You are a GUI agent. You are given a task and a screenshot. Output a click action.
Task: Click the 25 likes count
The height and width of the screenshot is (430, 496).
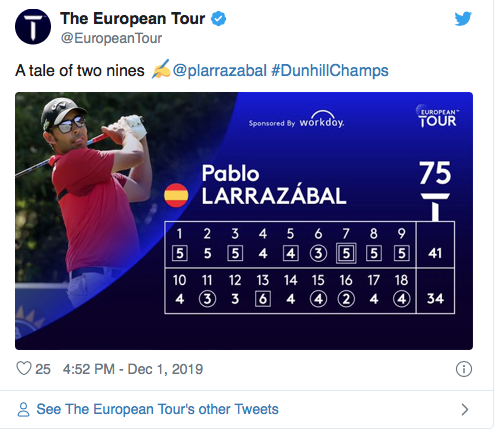coord(43,369)
